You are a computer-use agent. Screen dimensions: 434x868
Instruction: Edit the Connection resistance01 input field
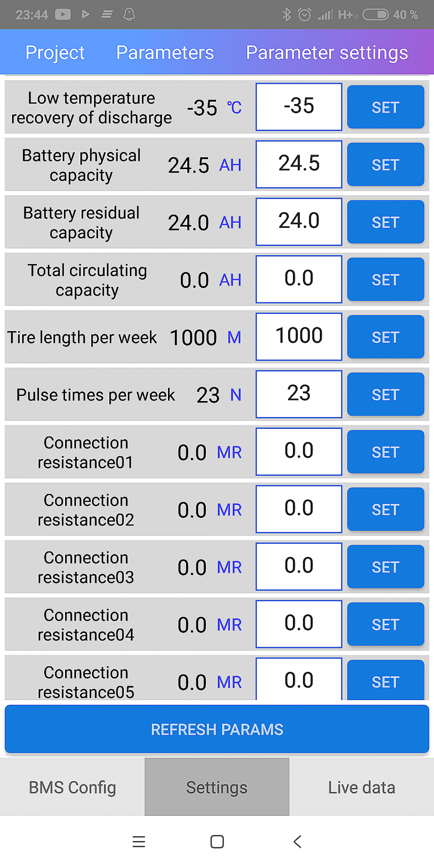coord(299,451)
